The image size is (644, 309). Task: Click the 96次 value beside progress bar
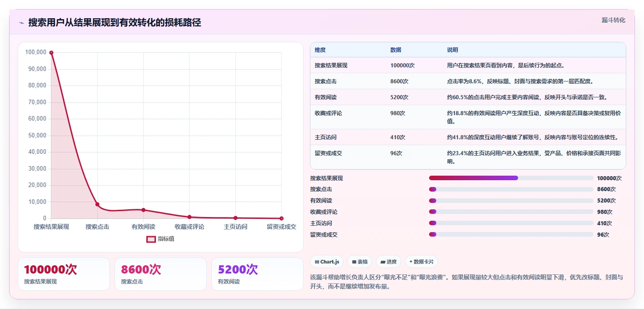(x=603, y=234)
